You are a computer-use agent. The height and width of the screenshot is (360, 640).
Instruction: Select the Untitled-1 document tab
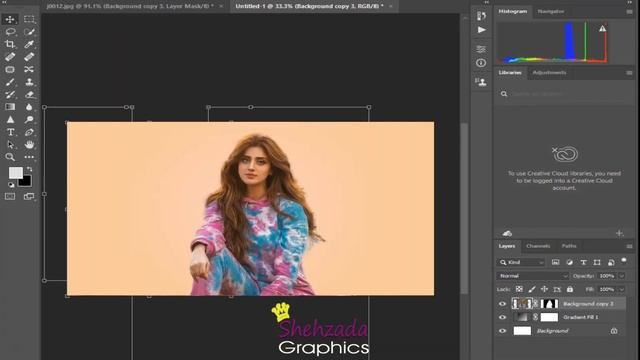pos(309,6)
